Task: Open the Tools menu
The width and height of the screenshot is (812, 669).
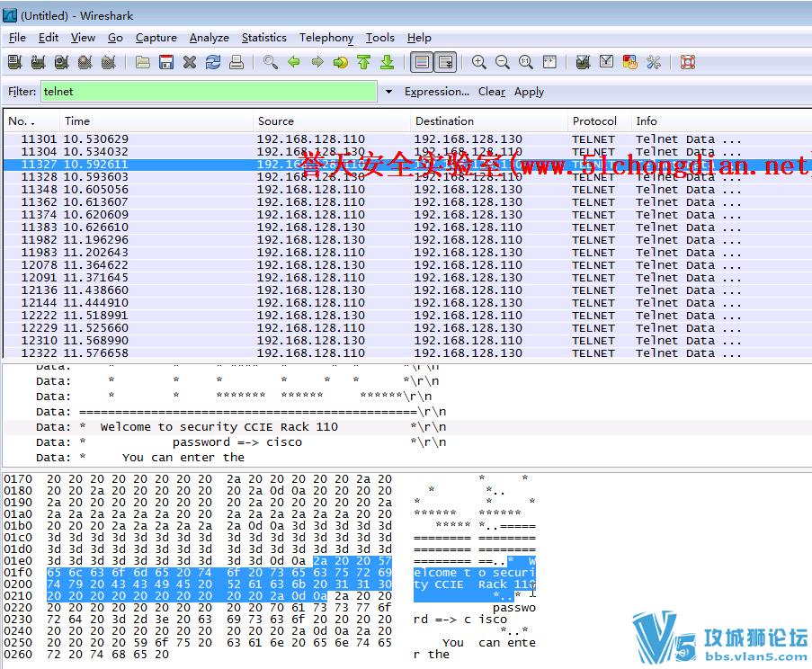Action: (380, 38)
